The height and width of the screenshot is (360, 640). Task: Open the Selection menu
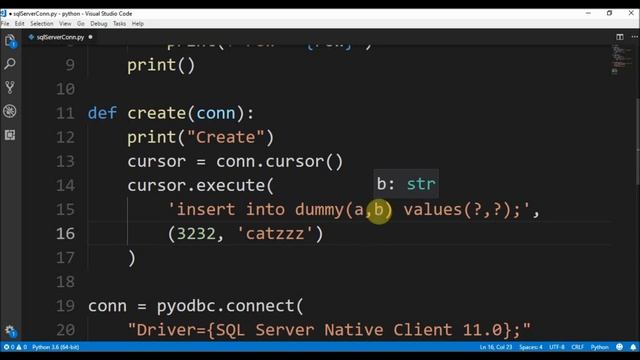pos(42,24)
